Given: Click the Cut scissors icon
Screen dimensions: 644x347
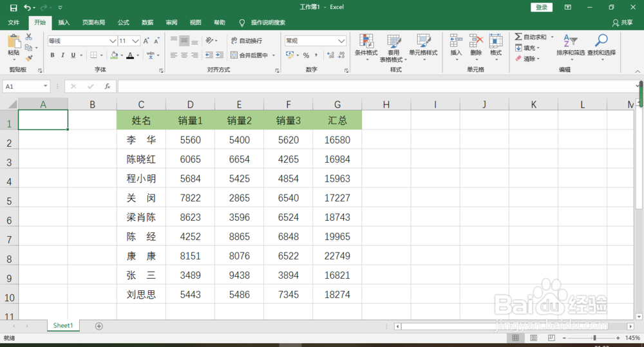Looking at the screenshot, I should pos(29,37).
